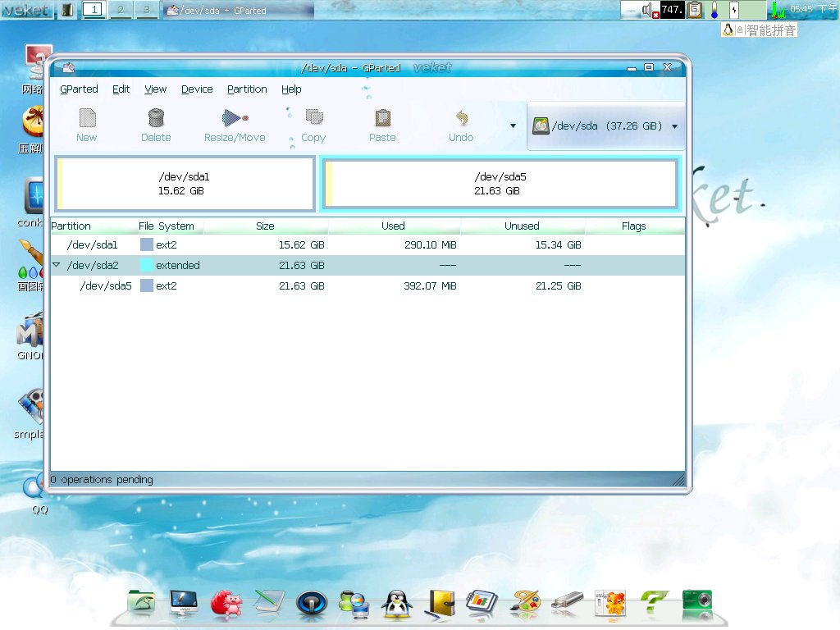Click the green CPU load graph tray icon
This screenshot has width=840, height=630.
point(778,10)
